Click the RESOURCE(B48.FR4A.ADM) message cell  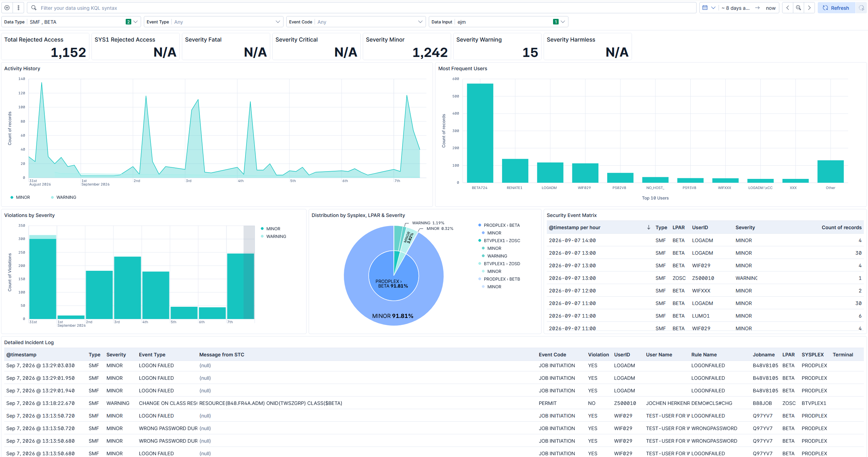[x=271, y=403]
